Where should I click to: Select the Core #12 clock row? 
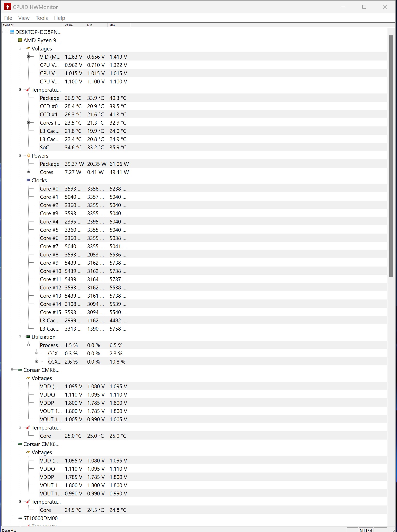click(213, 287)
